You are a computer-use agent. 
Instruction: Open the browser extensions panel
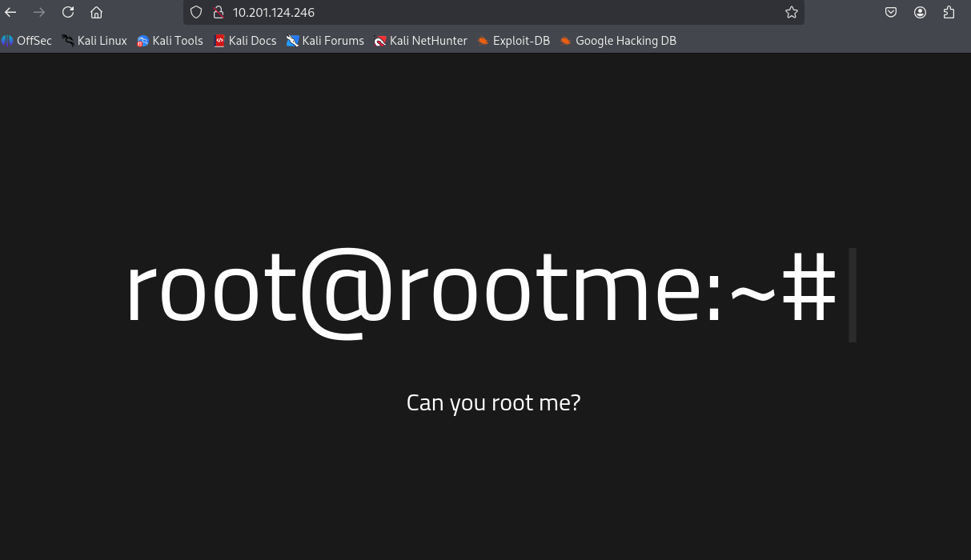pyautogui.click(x=949, y=12)
